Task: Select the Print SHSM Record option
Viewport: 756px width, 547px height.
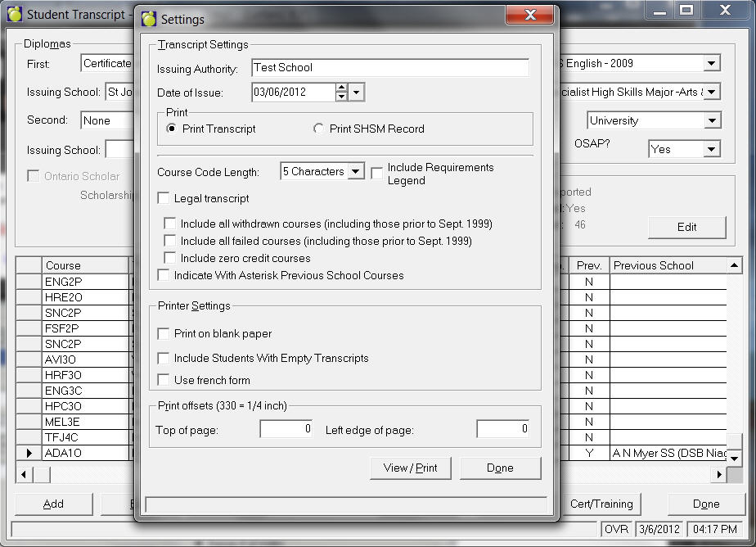Action: (319, 129)
